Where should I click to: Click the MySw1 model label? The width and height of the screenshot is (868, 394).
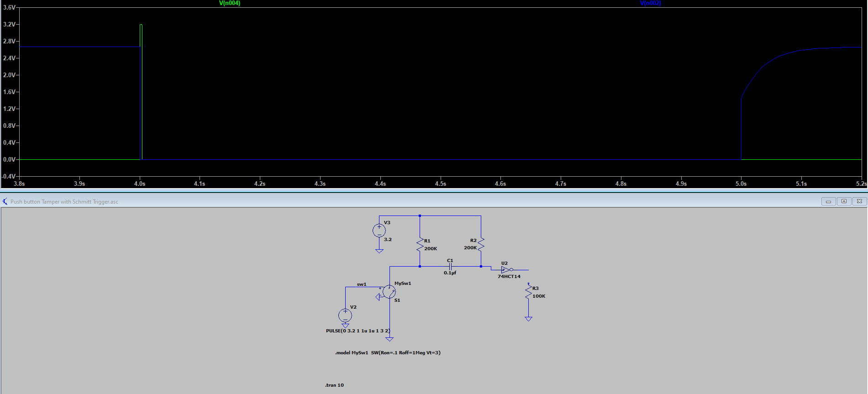coord(403,283)
